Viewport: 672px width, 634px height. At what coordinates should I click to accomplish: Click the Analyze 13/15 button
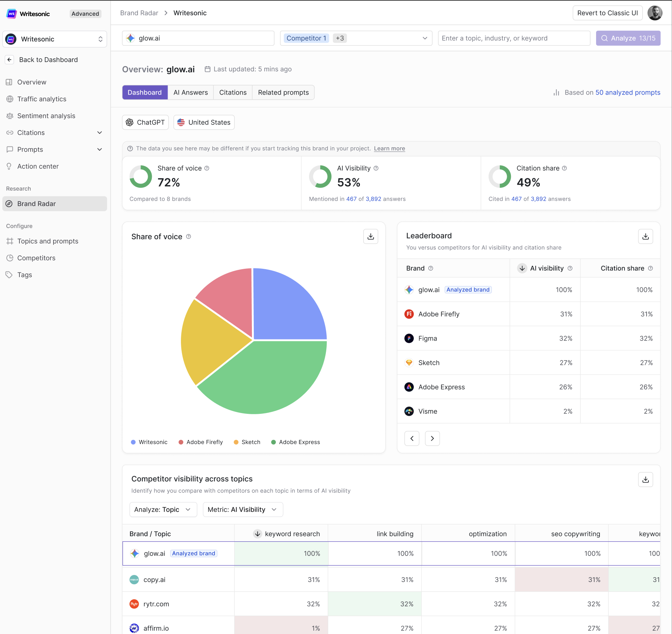point(628,38)
